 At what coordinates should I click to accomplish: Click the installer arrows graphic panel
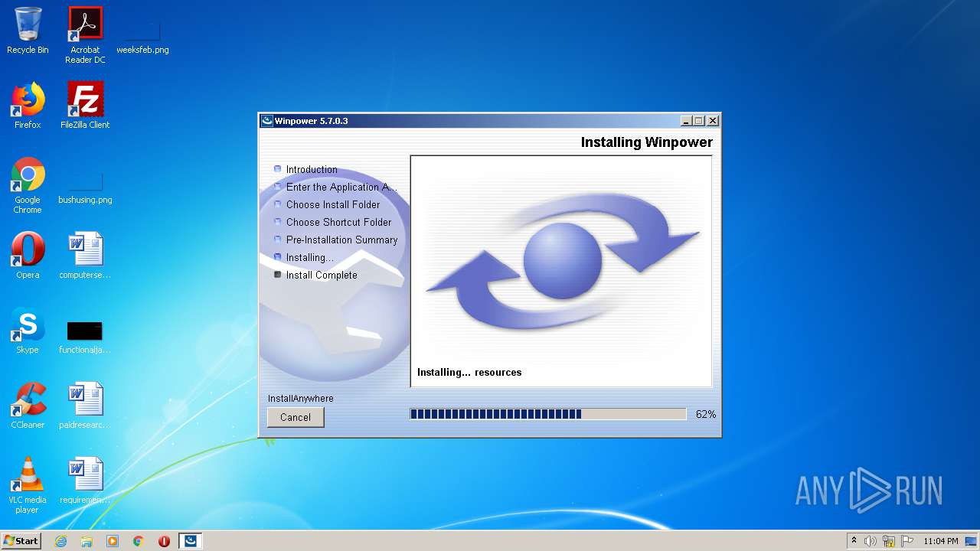(x=561, y=272)
